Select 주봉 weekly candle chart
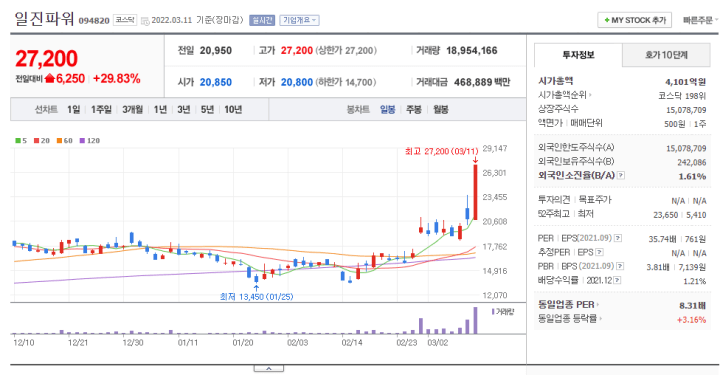 coord(414,110)
